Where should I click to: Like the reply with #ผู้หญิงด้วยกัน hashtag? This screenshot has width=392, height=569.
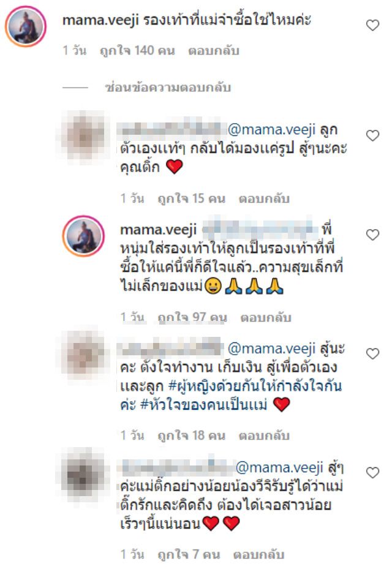coord(372,353)
